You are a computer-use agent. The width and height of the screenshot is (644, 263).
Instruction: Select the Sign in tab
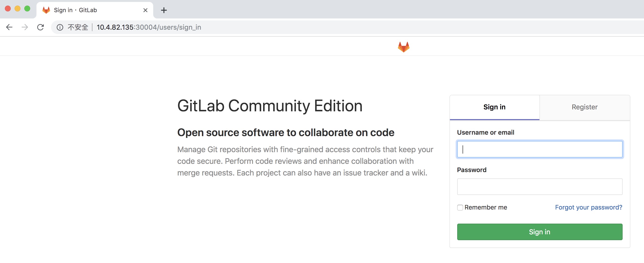click(x=494, y=107)
